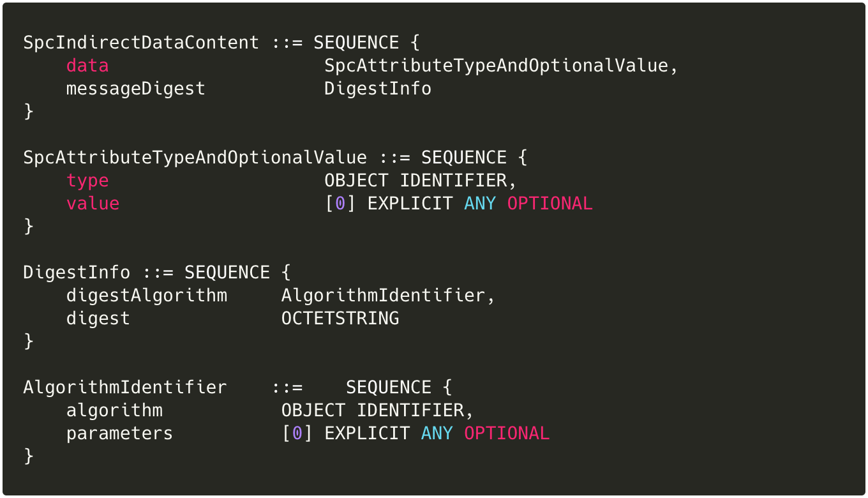Image resolution: width=868 pixels, height=498 pixels.
Task: Click 'EXPLICIT' keyword on the parameters line
Action: click(366, 434)
